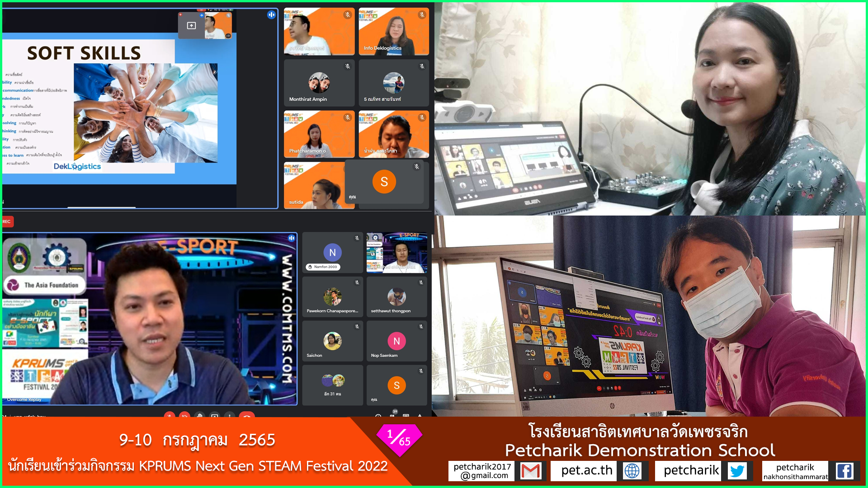
Task: Click the globe website icon beside pet.ac.th
Action: coord(632,471)
